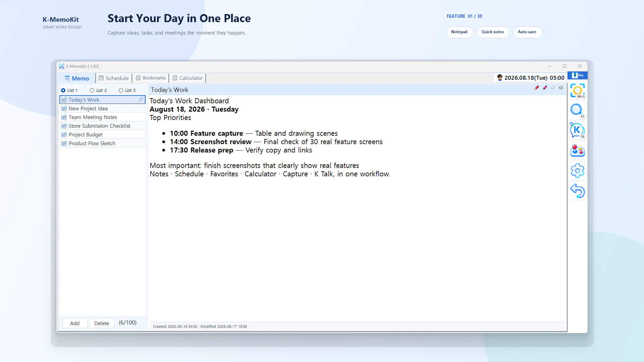Click the 'August 18, 2026 · Tuesday' heading
The image size is (644, 362).
[194, 109]
